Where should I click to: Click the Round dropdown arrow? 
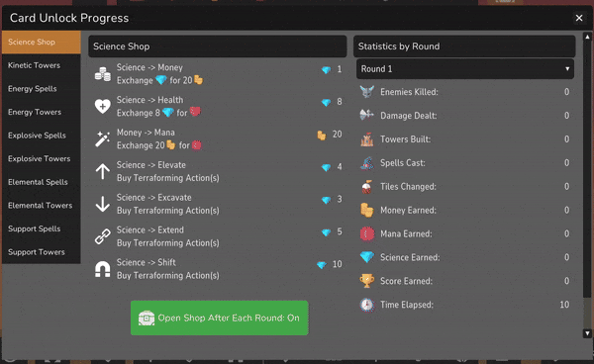(567, 69)
